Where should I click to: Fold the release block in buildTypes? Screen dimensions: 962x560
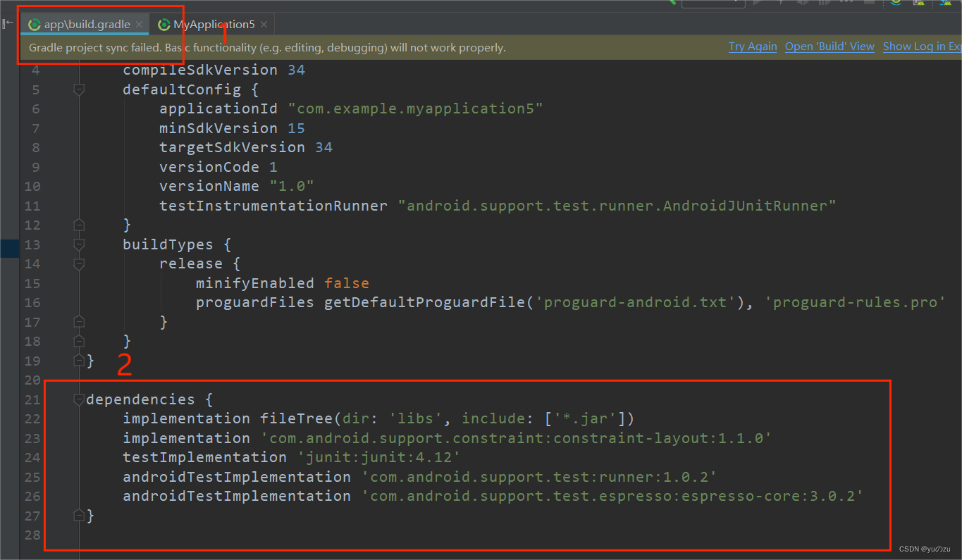[x=78, y=263]
